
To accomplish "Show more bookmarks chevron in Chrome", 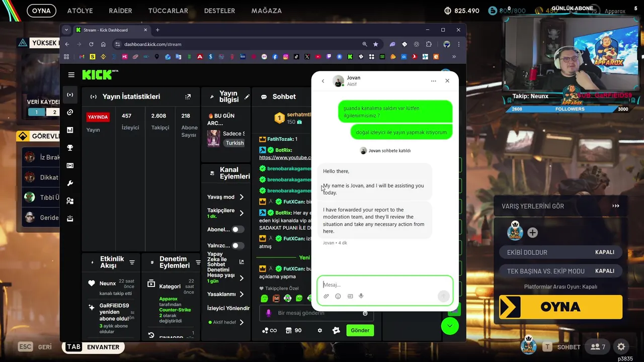I will tap(454, 57).
